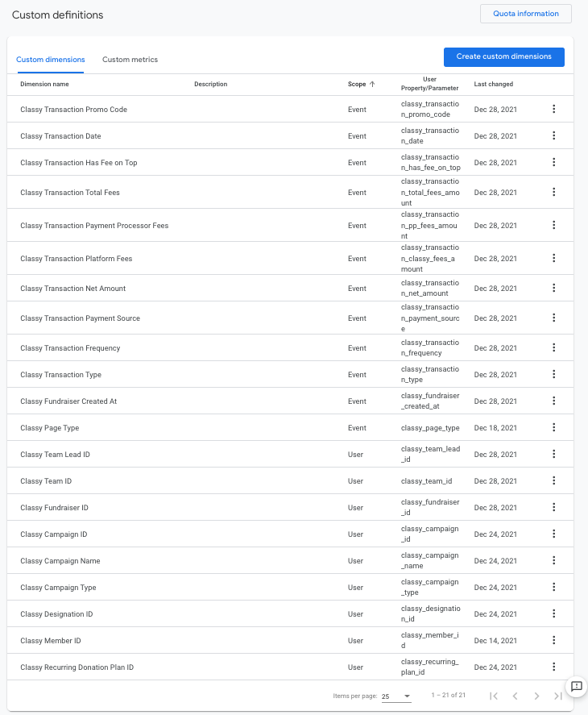588x715 pixels.
Task: Open more options for Classy Transaction Payment Processor Fees
Action: click(554, 225)
